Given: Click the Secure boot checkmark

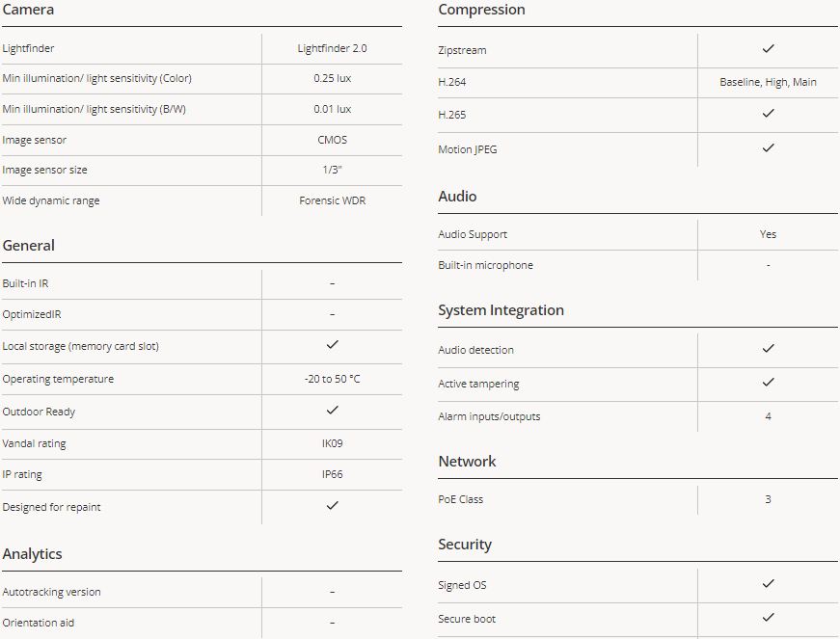Looking at the screenshot, I should (x=768, y=617).
